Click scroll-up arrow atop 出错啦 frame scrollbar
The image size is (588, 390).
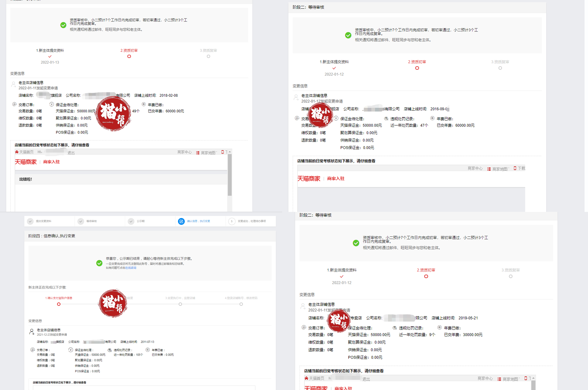tap(230, 152)
